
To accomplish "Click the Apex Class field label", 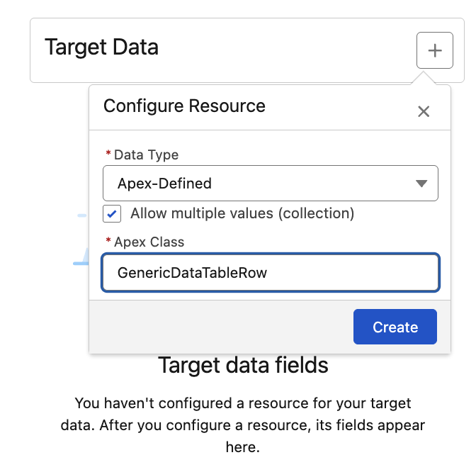I will [x=149, y=242].
